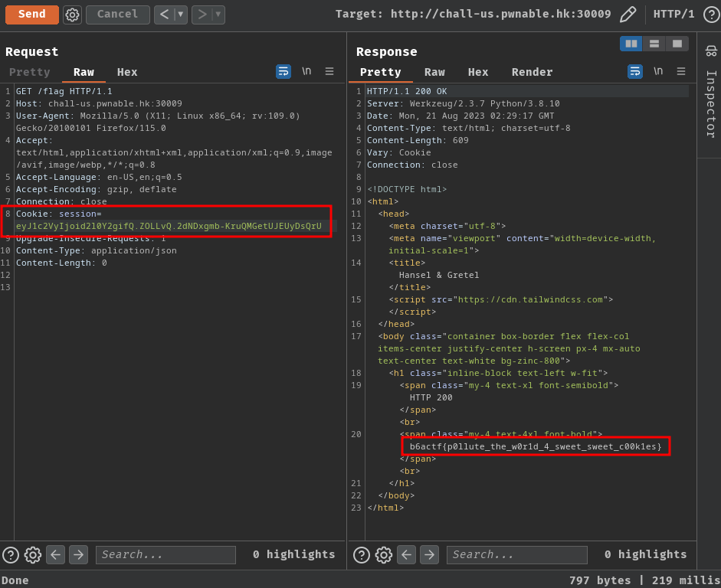Click the Hansel & Gretel title text
The image size is (721, 588).
pos(439,275)
